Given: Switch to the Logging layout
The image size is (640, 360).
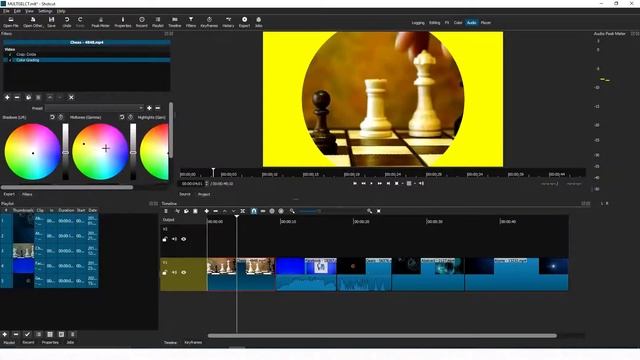Looking at the screenshot, I should [418, 23].
